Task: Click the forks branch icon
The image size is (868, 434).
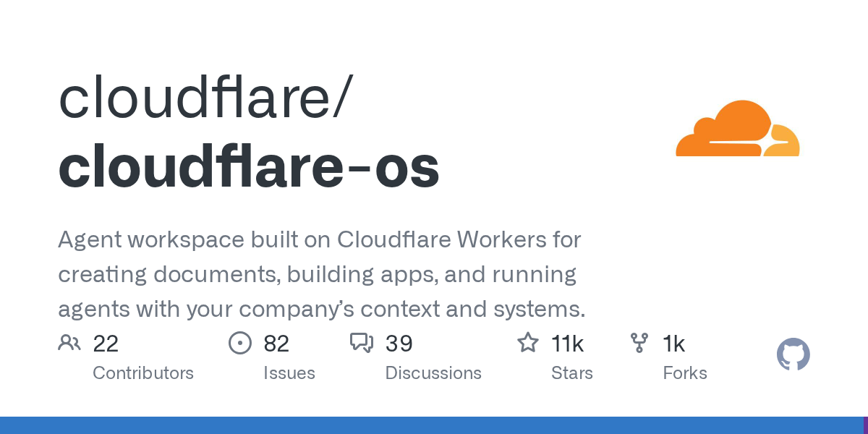Action: 639,343
